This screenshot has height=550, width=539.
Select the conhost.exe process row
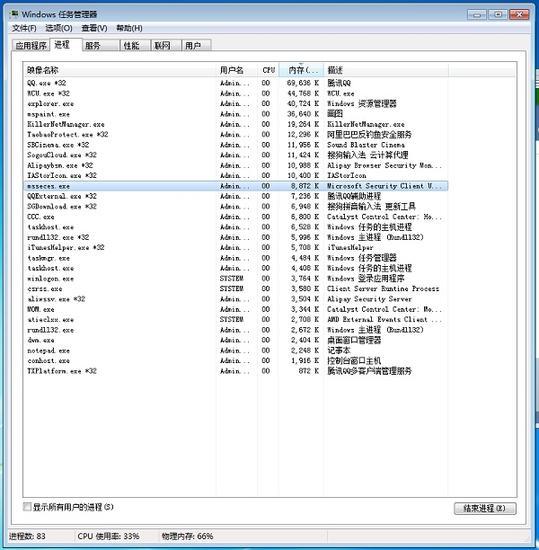[x=236, y=361]
